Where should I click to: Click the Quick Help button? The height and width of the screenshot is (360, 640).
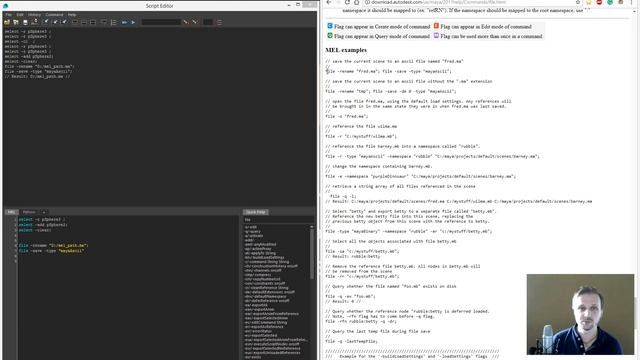click(x=256, y=212)
